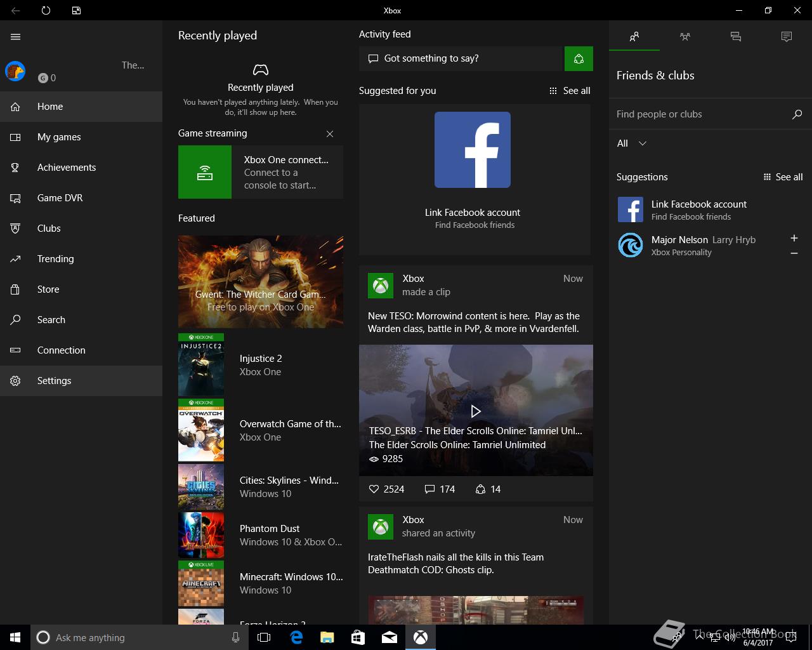This screenshot has width=812, height=650.
Task: Click the Xbox app taskbar icon
Action: click(x=421, y=637)
